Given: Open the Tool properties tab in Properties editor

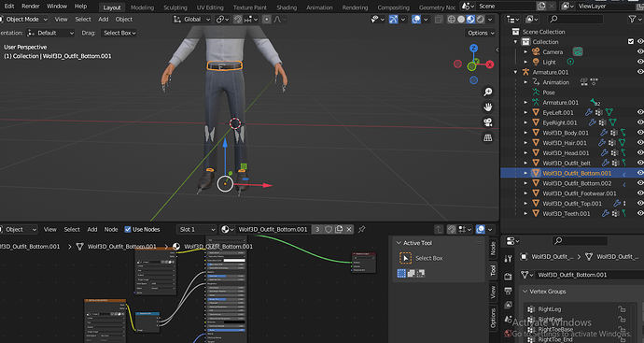Looking at the screenshot, I should [x=508, y=258].
